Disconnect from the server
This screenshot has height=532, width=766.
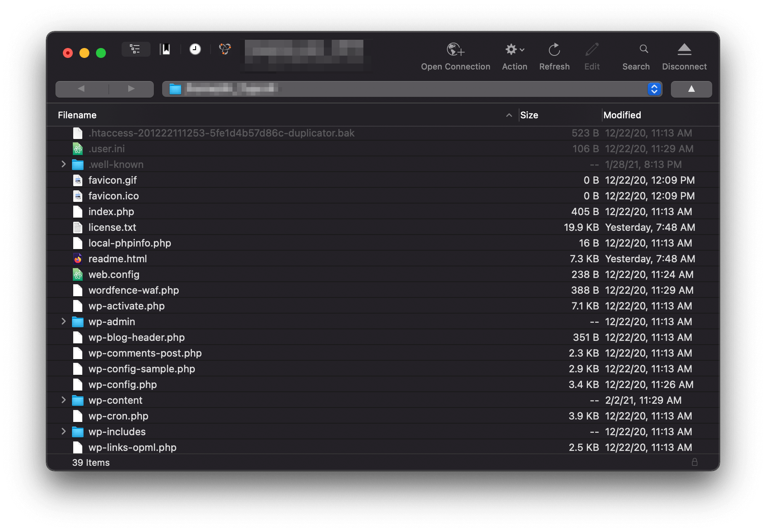pos(684,57)
